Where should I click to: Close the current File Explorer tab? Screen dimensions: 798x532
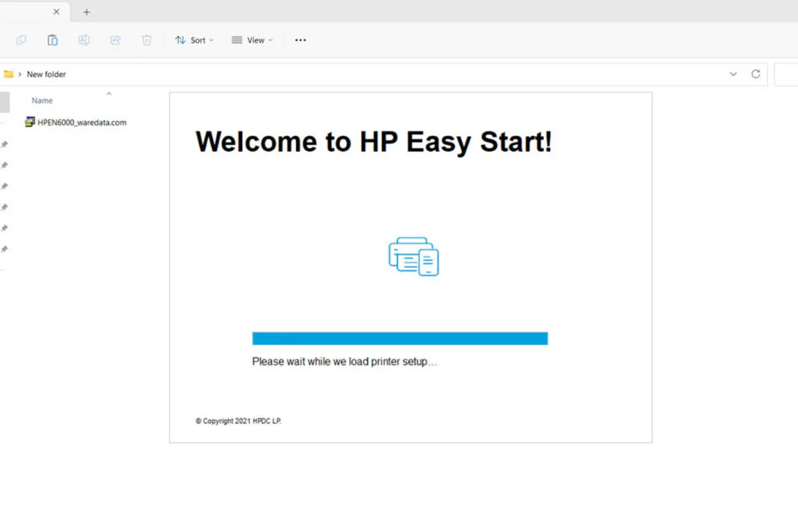click(x=57, y=12)
